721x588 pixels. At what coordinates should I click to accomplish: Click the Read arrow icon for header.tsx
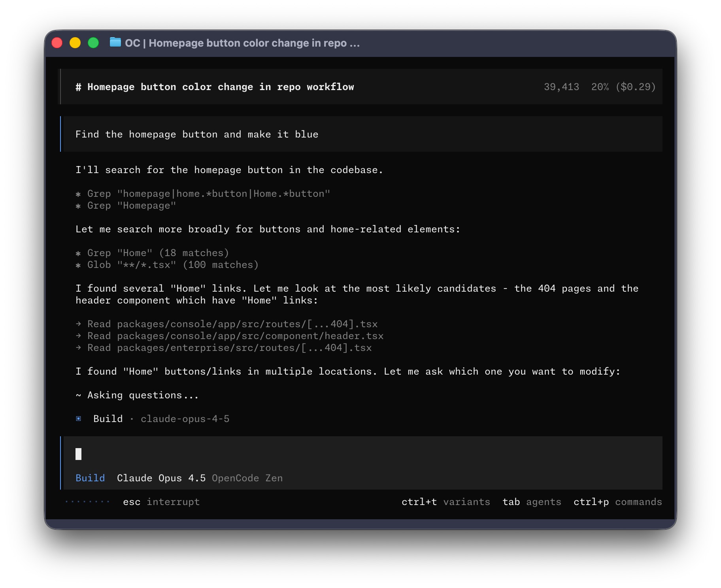(x=78, y=336)
